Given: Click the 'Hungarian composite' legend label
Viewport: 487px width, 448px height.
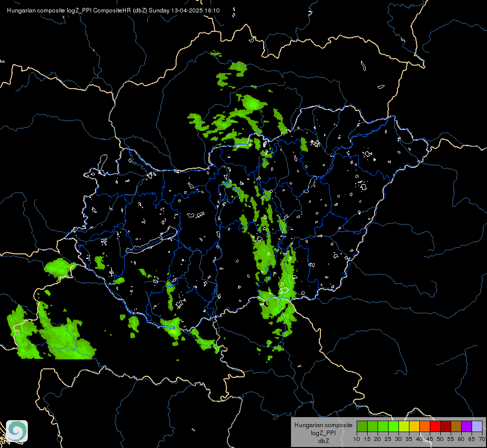Looking at the screenshot, I should [x=323, y=425].
